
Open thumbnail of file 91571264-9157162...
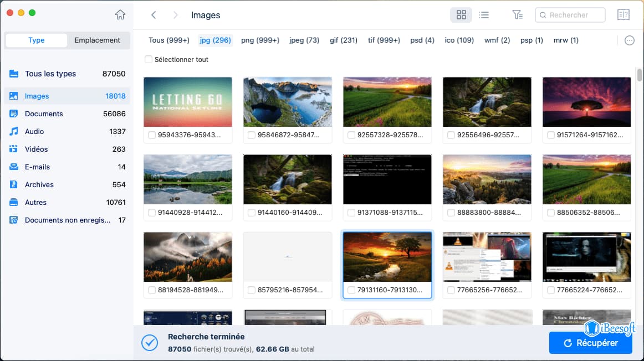click(x=586, y=102)
